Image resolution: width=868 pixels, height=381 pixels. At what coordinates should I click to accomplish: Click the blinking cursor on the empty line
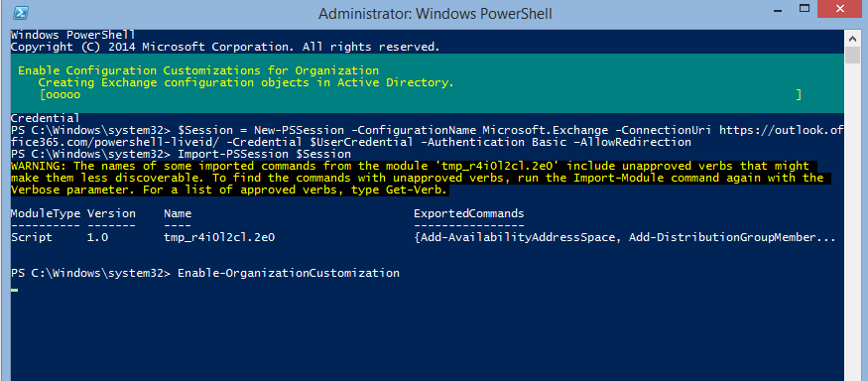(15, 290)
